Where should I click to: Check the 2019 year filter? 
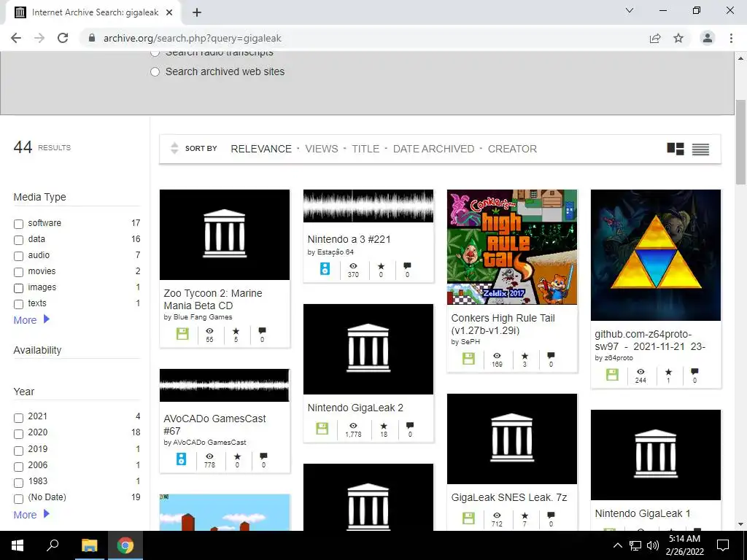18,450
